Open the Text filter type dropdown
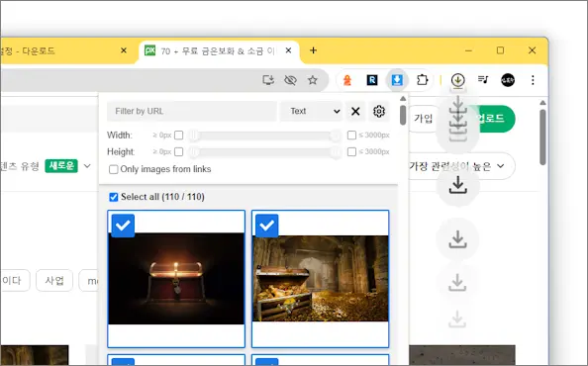 tap(311, 111)
